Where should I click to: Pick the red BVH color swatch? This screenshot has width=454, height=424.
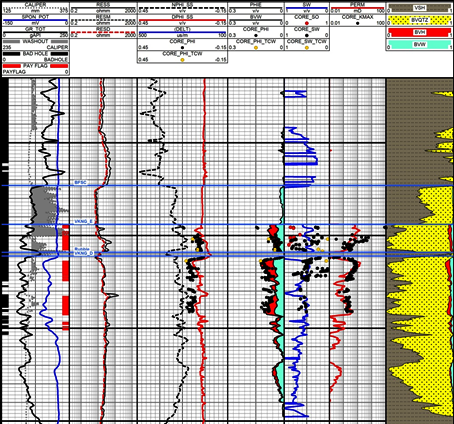419,33
